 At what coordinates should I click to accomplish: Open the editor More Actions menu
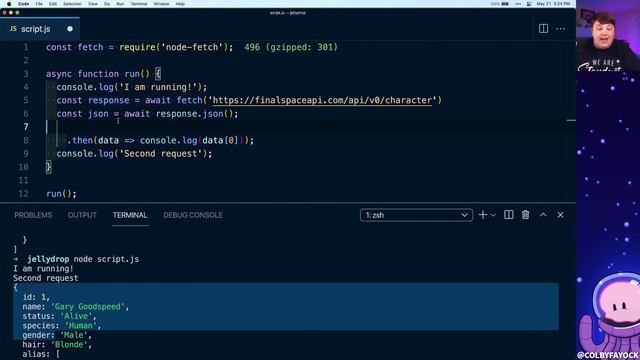coord(560,29)
